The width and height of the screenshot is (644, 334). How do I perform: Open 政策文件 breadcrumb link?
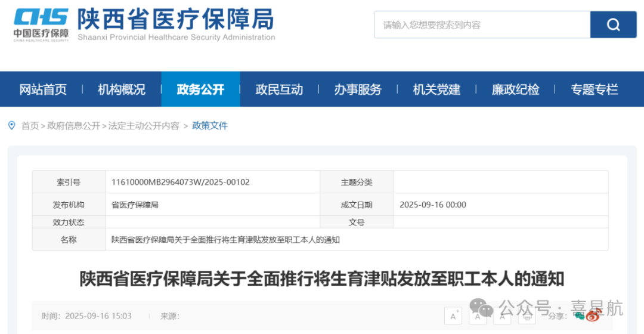(210, 126)
